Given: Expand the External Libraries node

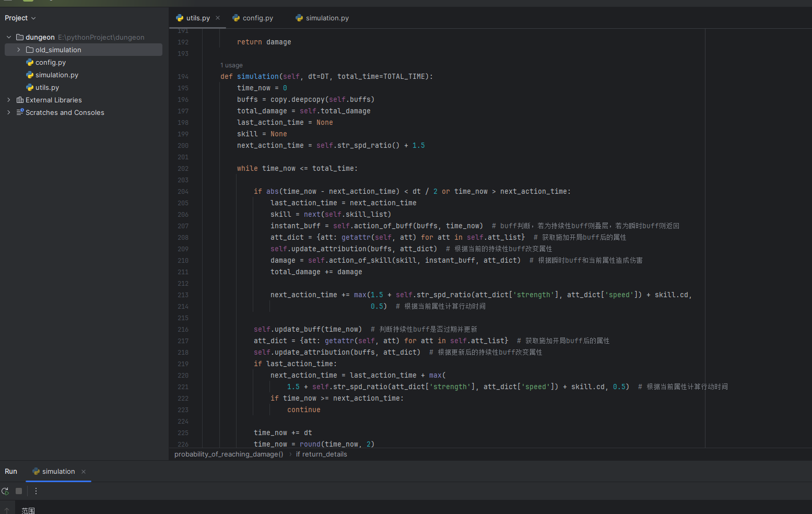Looking at the screenshot, I should click(9, 100).
